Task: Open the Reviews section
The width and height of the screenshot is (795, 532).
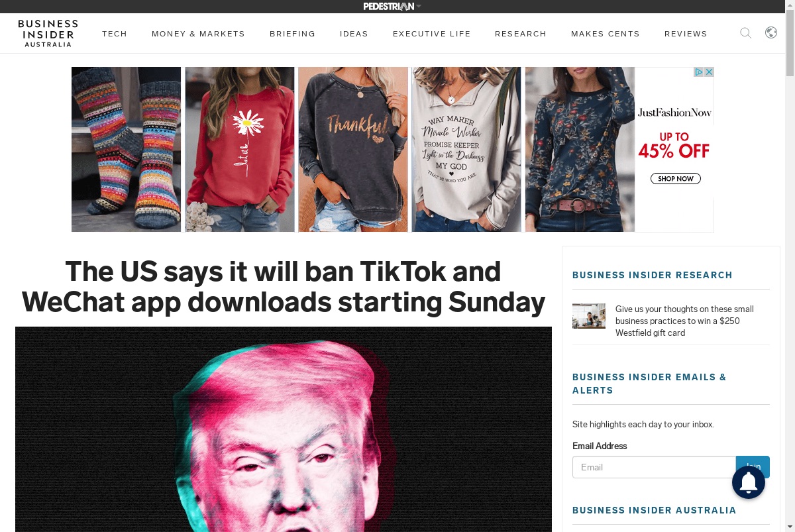Action: coord(686,34)
